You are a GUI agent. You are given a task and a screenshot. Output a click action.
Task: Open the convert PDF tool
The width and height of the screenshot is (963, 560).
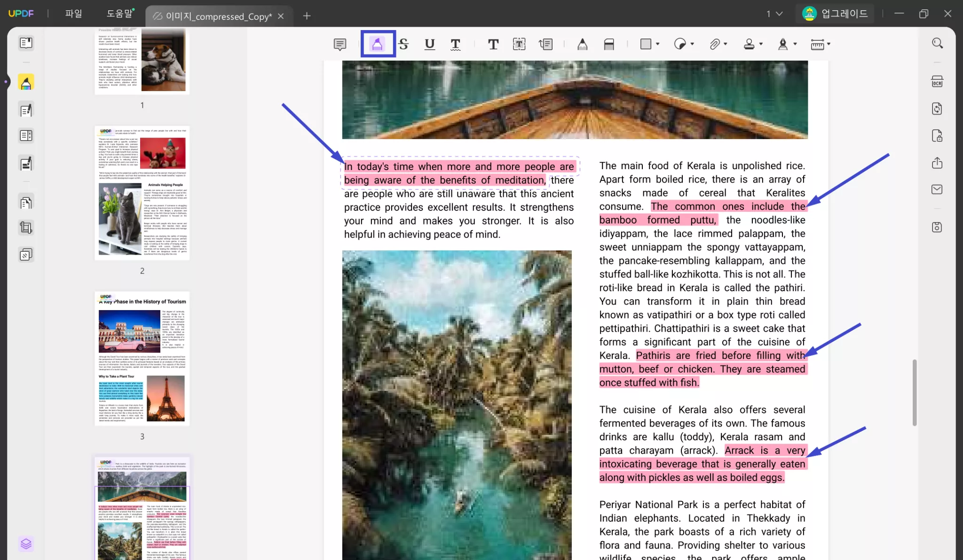(937, 109)
